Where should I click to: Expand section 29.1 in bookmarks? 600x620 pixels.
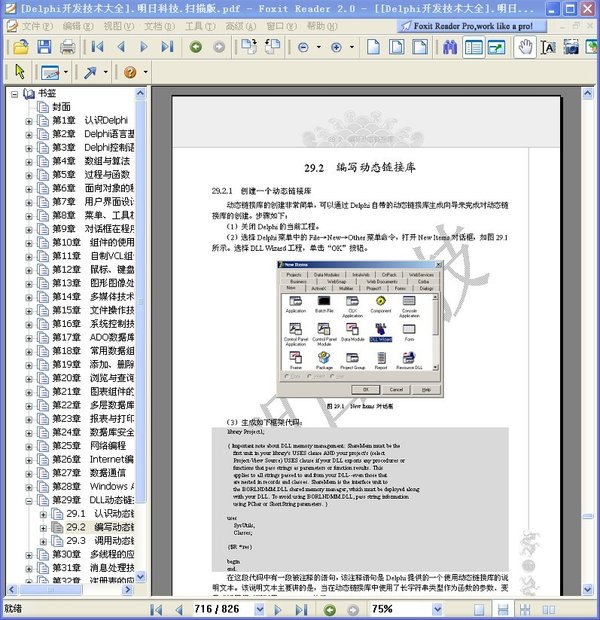[43, 514]
